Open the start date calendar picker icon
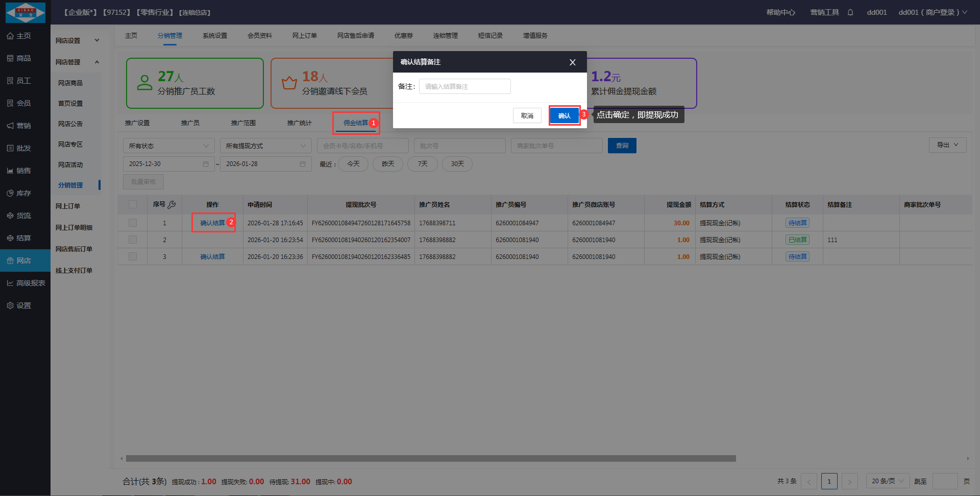This screenshot has height=496, width=980. pyautogui.click(x=206, y=164)
